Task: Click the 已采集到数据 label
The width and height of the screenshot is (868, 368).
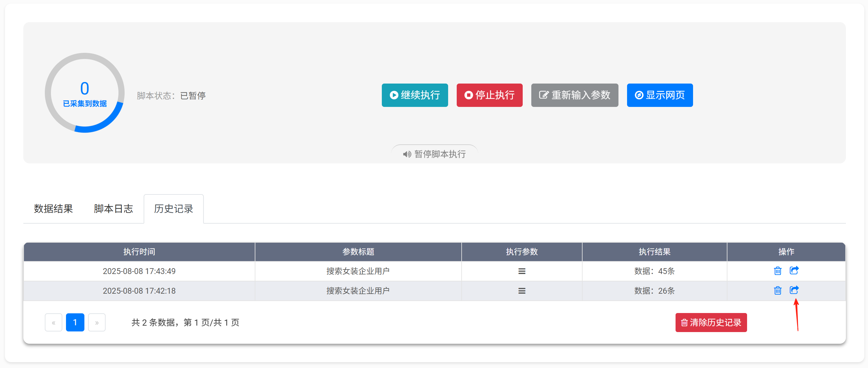Action: click(85, 104)
